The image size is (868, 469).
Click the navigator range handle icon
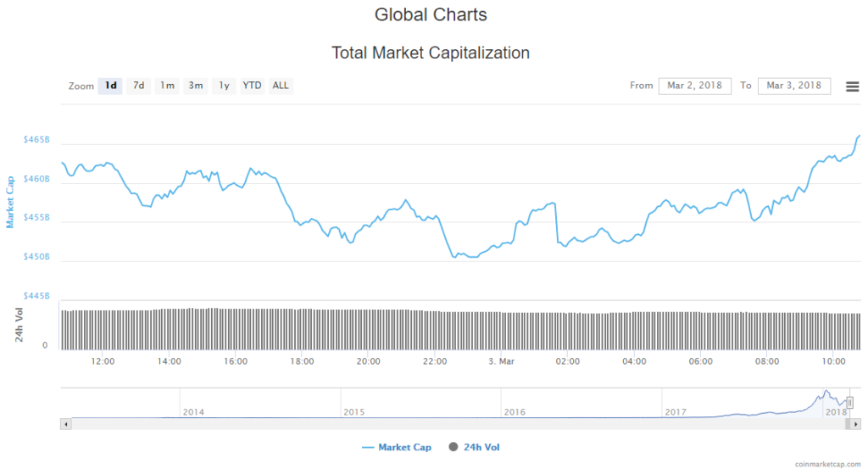(x=849, y=403)
